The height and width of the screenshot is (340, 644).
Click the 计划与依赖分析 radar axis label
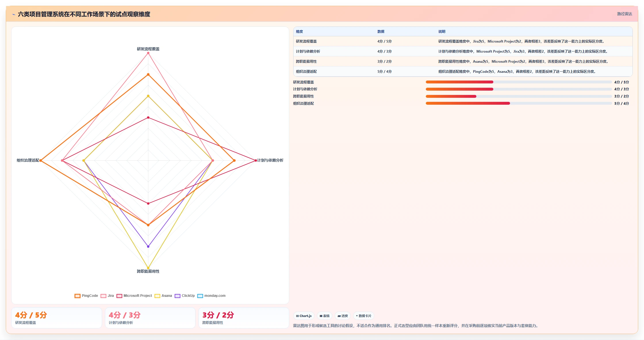(x=270, y=161)
